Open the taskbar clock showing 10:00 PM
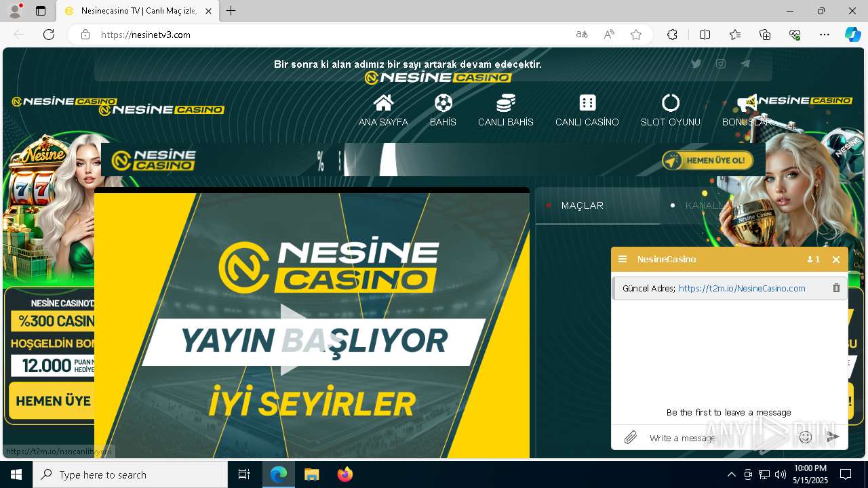Image resolution: width=868 pixels, height=488 pixels. click(810, 474)
